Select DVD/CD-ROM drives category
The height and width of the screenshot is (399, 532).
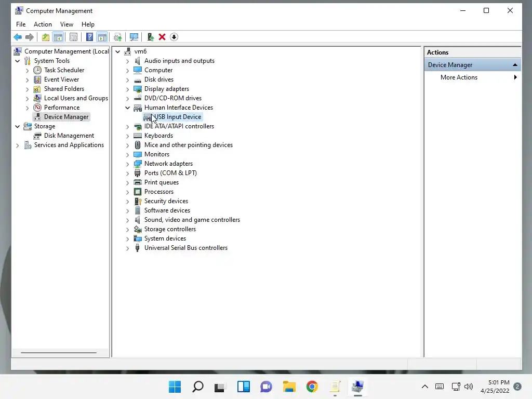coord(172,98)
